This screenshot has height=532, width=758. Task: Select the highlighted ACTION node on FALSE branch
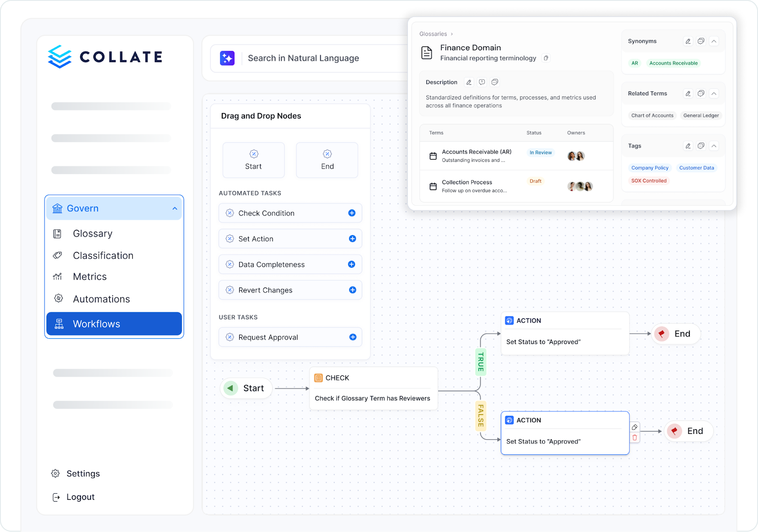point(565,433)
